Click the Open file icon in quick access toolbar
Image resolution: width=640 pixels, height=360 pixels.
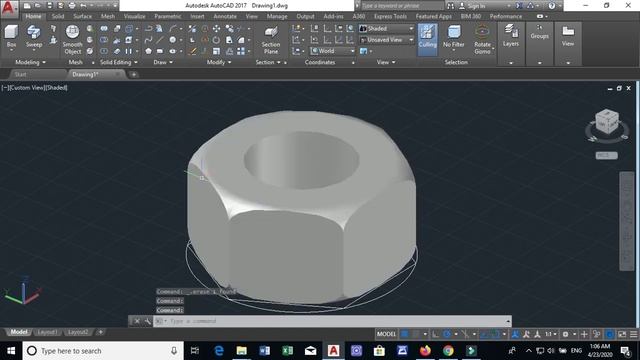[x=38, y=6]
